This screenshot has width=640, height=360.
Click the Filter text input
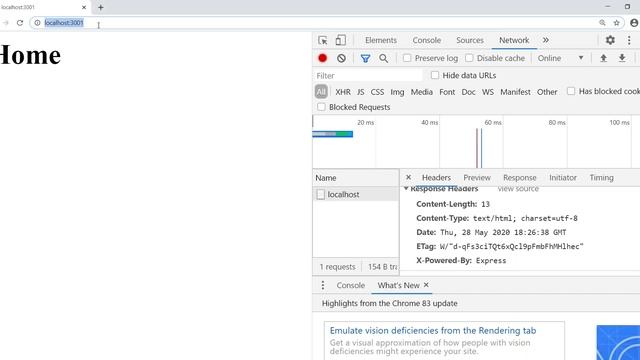click(368, 76)
